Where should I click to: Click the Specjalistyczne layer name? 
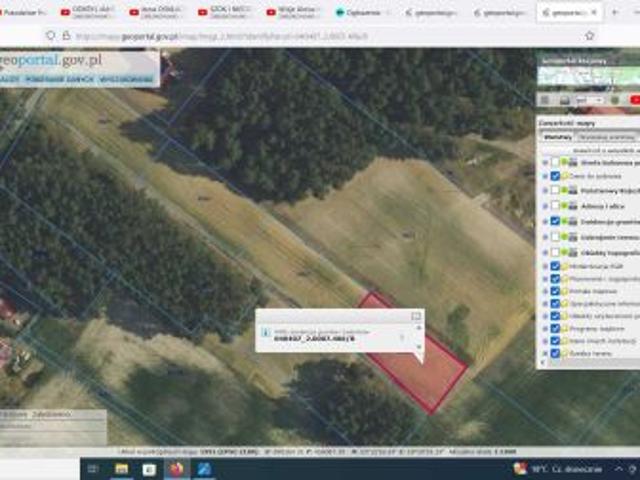[x=605, y=304]
